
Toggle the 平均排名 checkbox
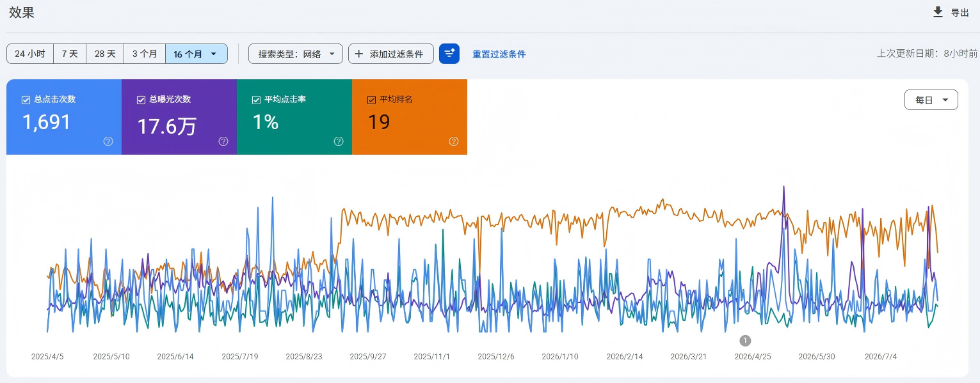click(371, 100)
